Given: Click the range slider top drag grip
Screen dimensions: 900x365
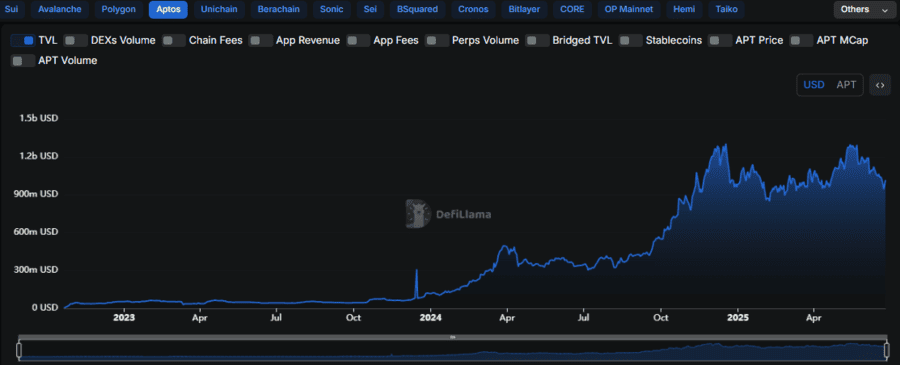Looking at the screenshot, I should coord(452,337).
